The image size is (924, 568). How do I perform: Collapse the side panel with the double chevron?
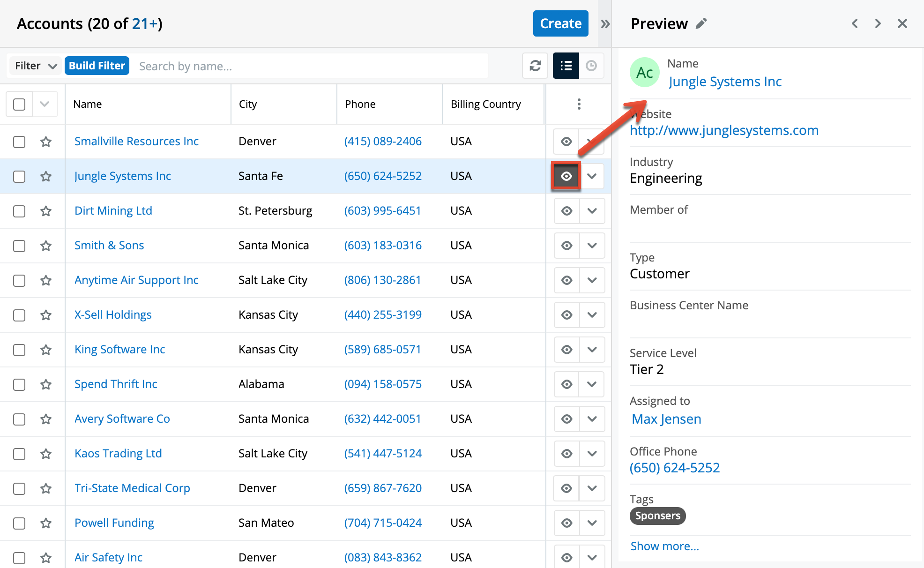605,23
